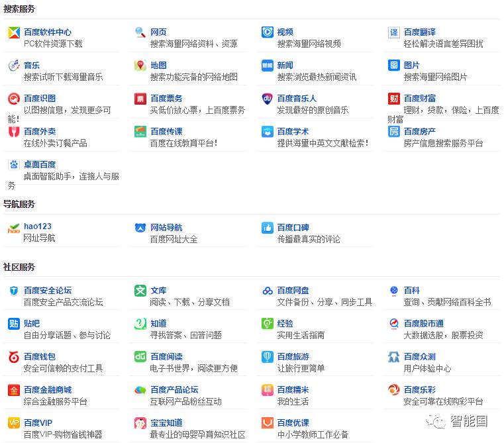Open the 百度优课 link
Image resolution: width=504 pixels, height=443 pixels.
293,423
